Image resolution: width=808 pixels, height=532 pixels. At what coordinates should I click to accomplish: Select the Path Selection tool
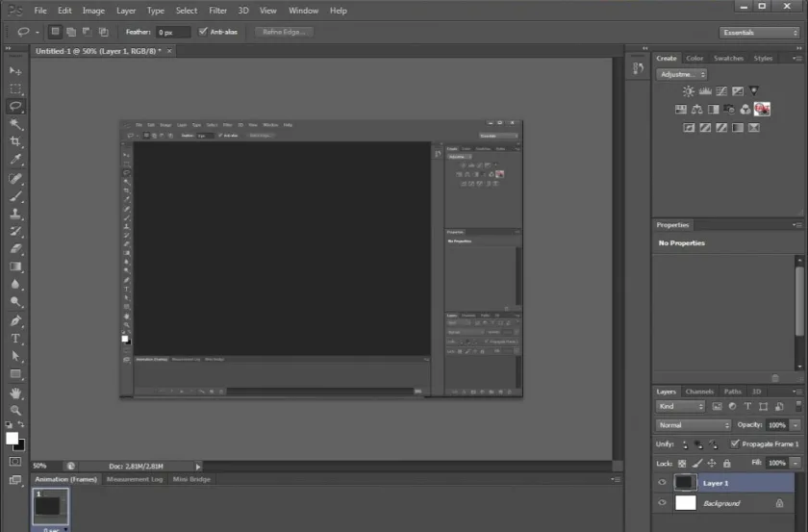15,356
